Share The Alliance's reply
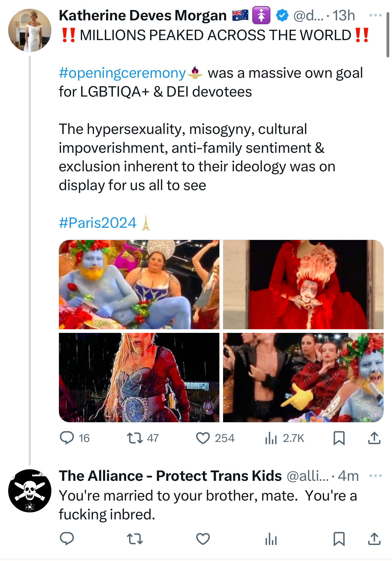Screen dimensions: 392x561 pyautogui.click(x=374, y=539)
